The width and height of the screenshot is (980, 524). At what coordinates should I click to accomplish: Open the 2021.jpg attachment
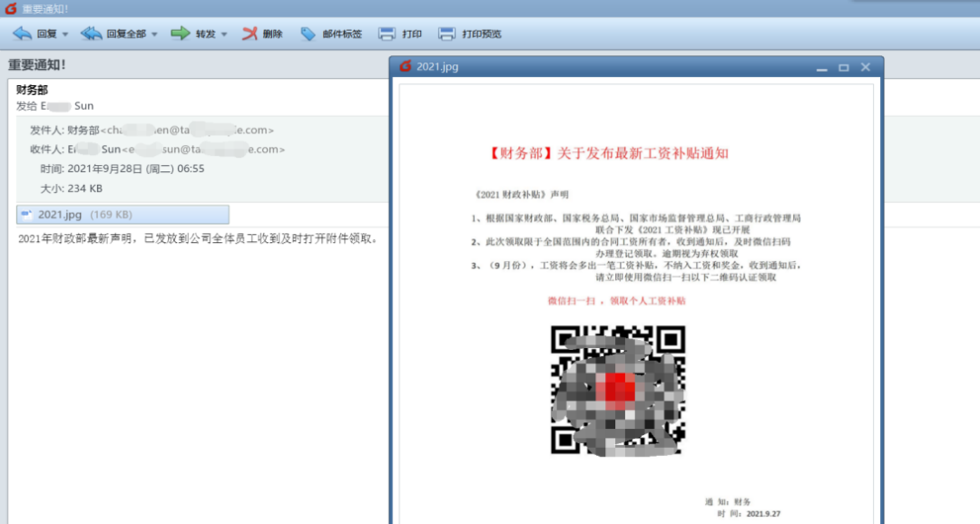click(122, 214)
